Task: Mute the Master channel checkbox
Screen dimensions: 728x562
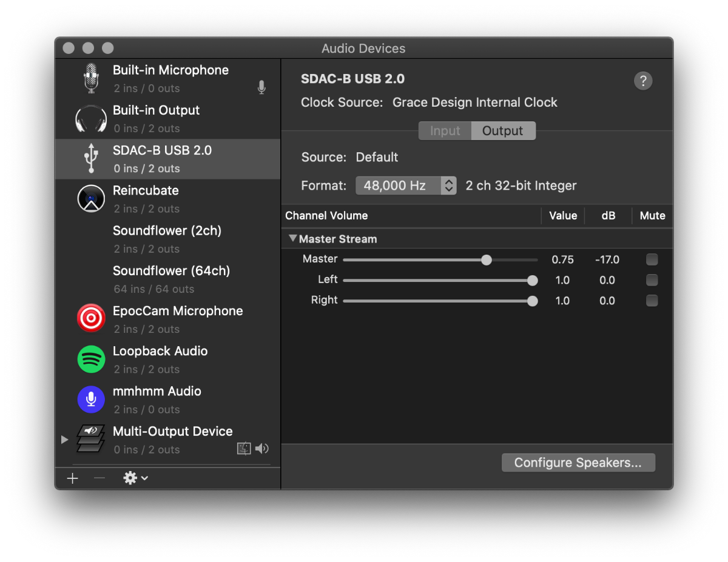Action: pyautogui.click(x=652, y=259)
